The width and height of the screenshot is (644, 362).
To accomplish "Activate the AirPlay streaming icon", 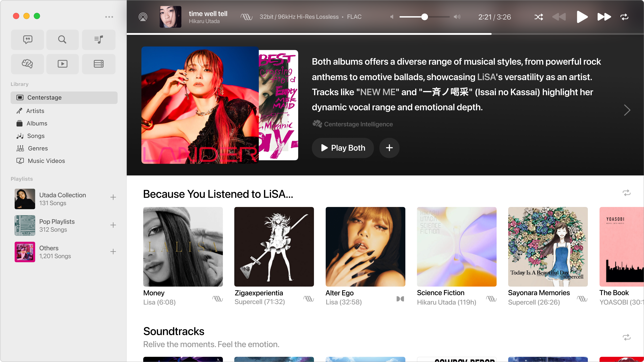I will 143,17.
